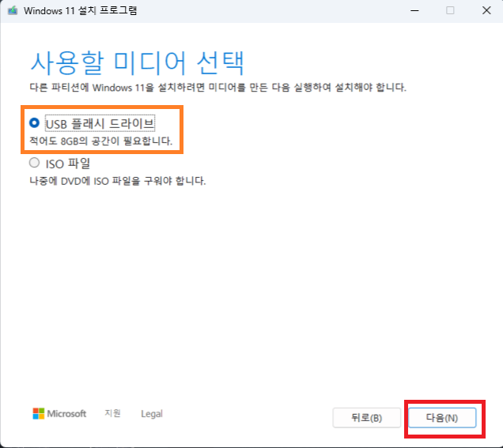Click the text 적어도 8GB의 공간이 필요합니다.
The width and height of the screenshot is (503, 448).
coord(101,141)
